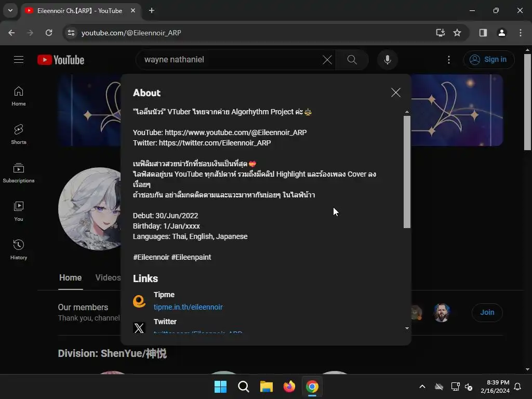This screenshot has height=399, width=532.
Task: Click the network tray icon
Action: [x=455, y=387]
